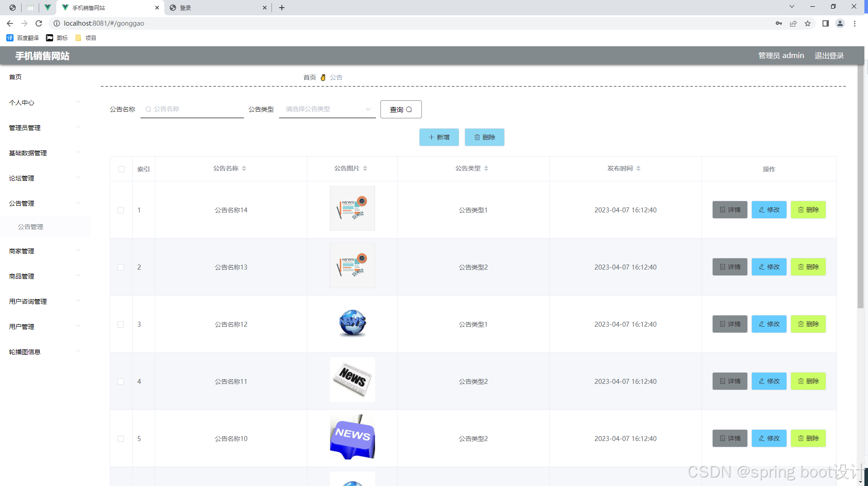Click the green 删除 button for 公告名称13
868x486 pixels.
tap(808, 267)
